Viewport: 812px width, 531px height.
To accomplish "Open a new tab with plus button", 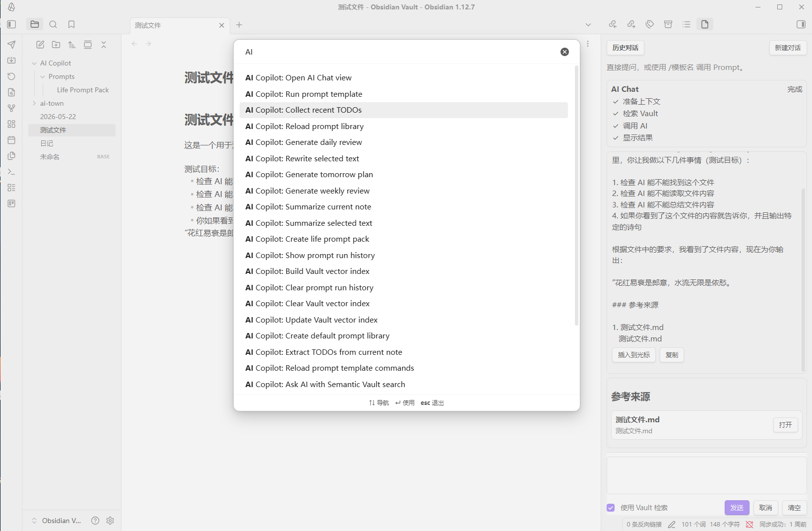I will point(239,25).
